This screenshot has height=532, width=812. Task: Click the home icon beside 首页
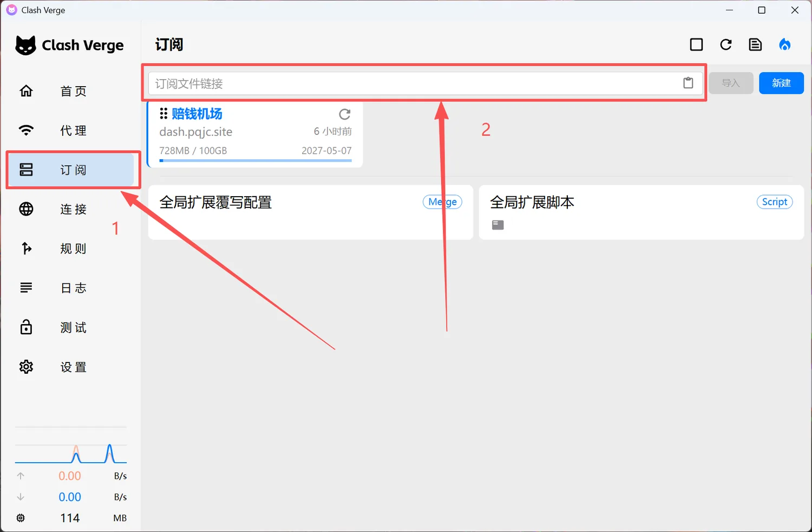point(26,90)
